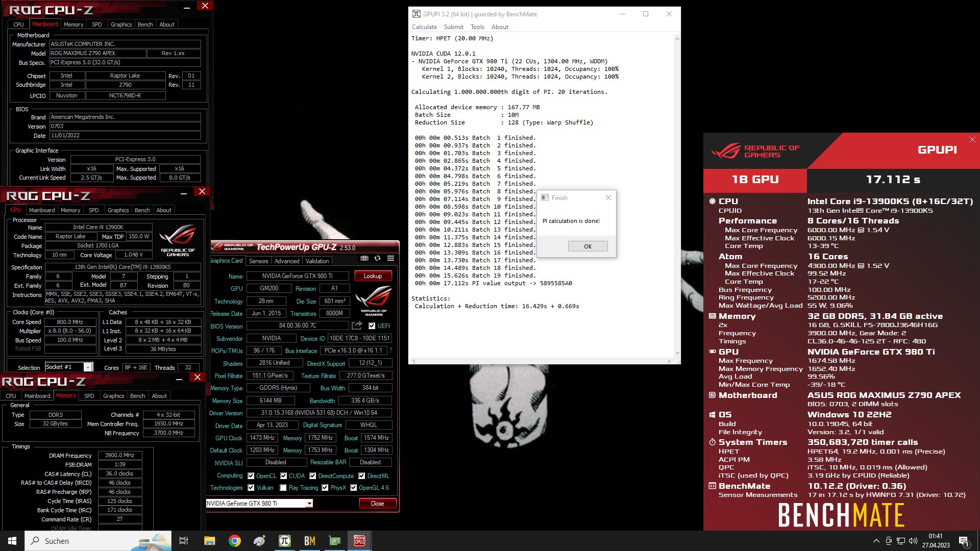Click the 17.112 s result in BenchMate panel
980x551 pixels.
click(893, 180)
